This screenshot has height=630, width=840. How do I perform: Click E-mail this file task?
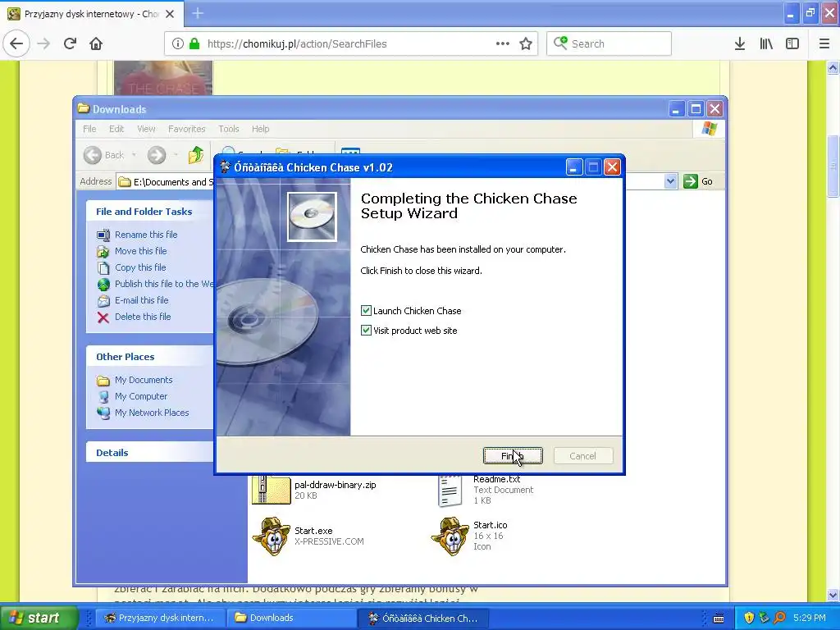141,300
